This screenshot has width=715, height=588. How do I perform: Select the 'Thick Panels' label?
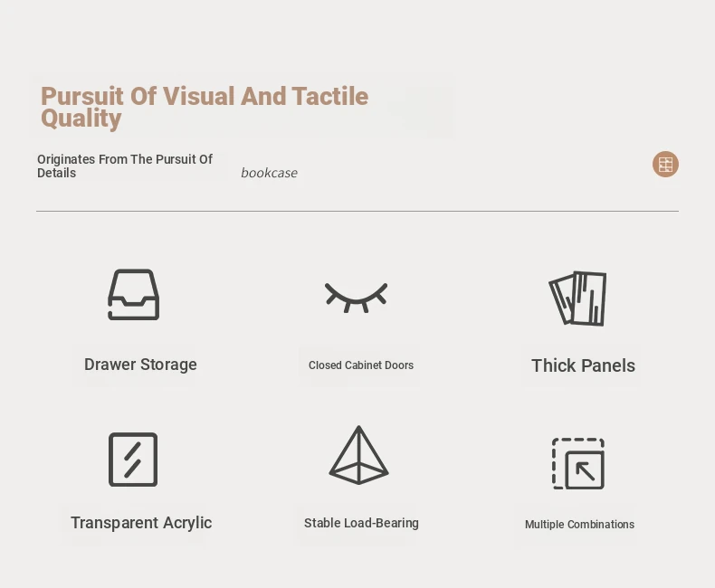point(583,365)
